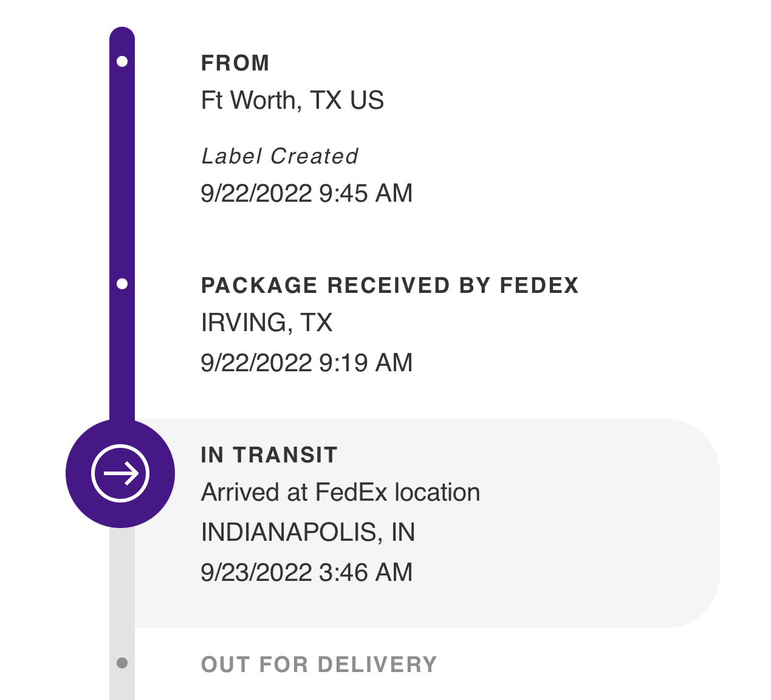Click the dot beside Package Received by FedEx
The width and height of the screenshot is (771, 700).
[x=122, y=284]
